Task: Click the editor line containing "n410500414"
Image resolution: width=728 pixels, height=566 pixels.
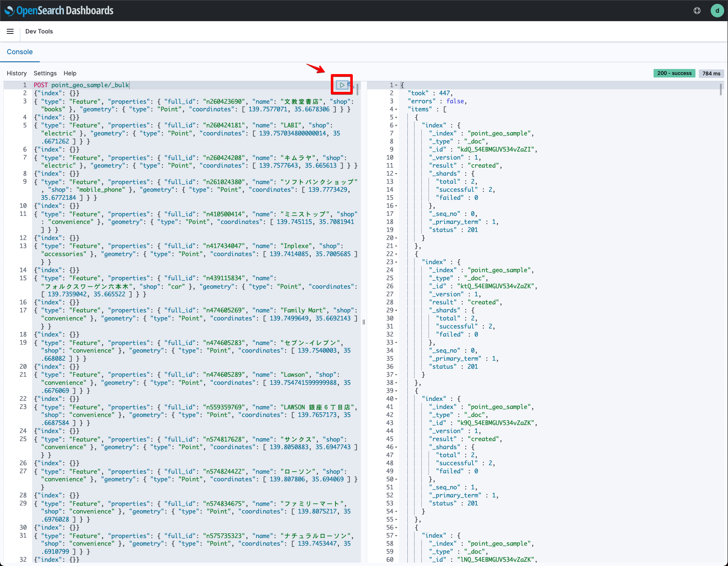Action: [x=195, y=222]
